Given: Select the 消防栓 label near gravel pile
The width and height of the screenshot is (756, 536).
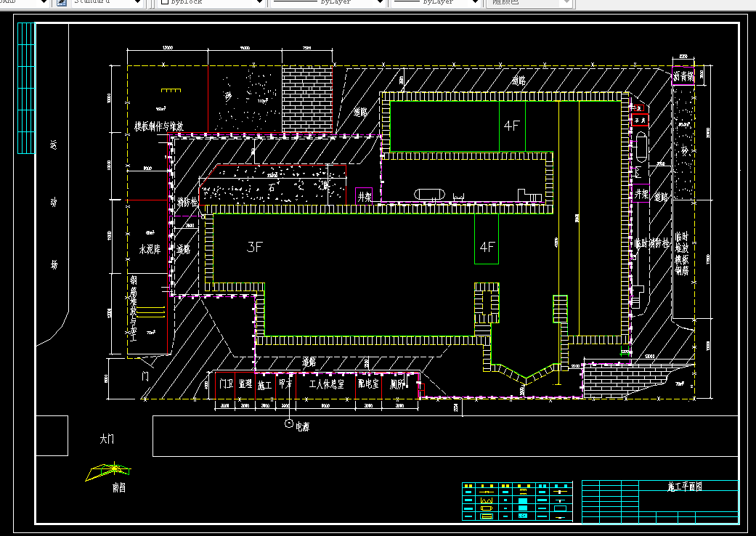Looking at the screenshot, I should (x=187, y=202).
